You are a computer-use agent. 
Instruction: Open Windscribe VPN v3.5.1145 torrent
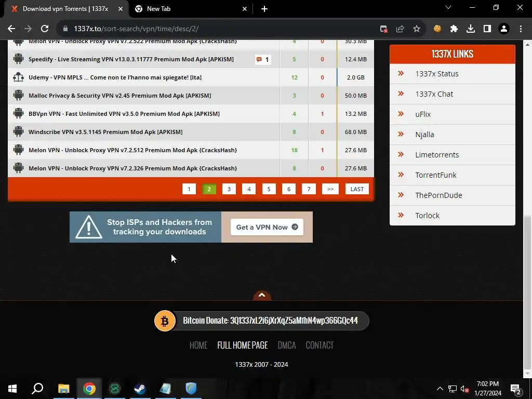[x=105, y=131]
